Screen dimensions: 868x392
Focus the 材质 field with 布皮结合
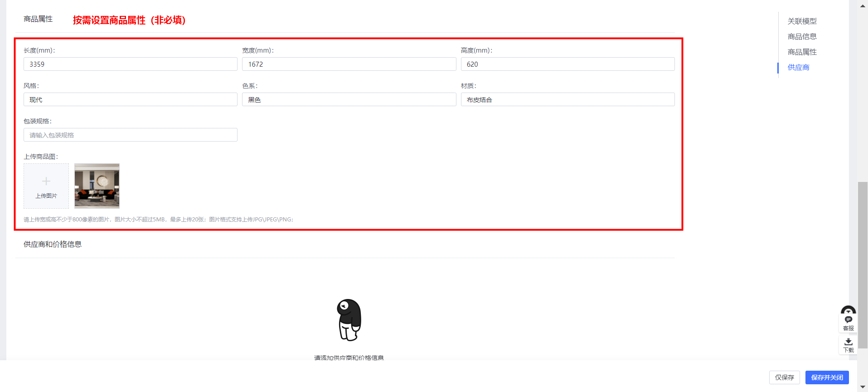pyautogui.click(x=567, y=99)
